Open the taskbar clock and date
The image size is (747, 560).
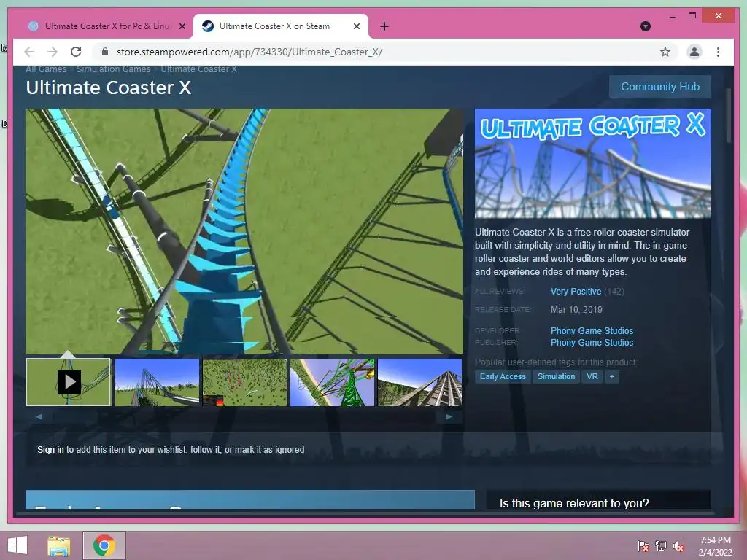point(715,545)
